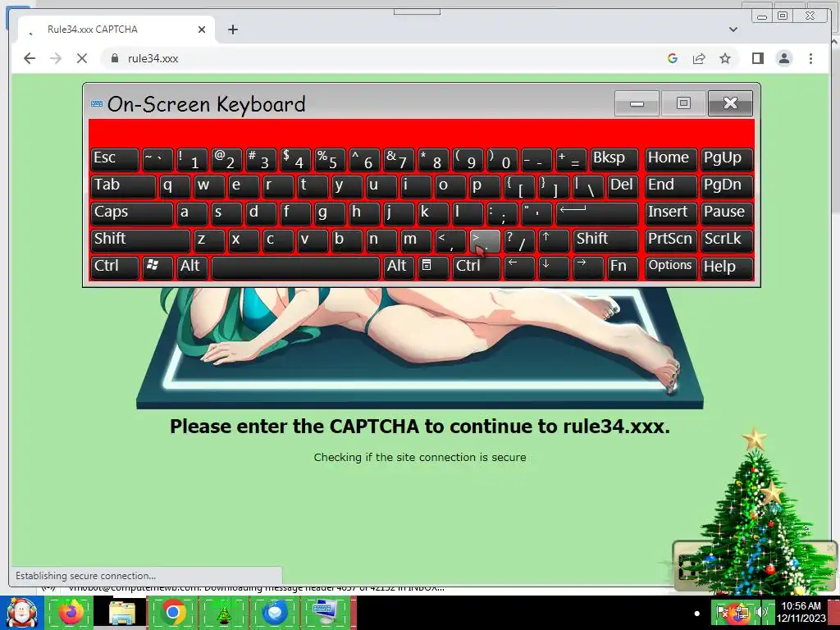Open File Explorer from the taskbar
Viewport: 840px width, 630px height.
click(x=121, y=612)
